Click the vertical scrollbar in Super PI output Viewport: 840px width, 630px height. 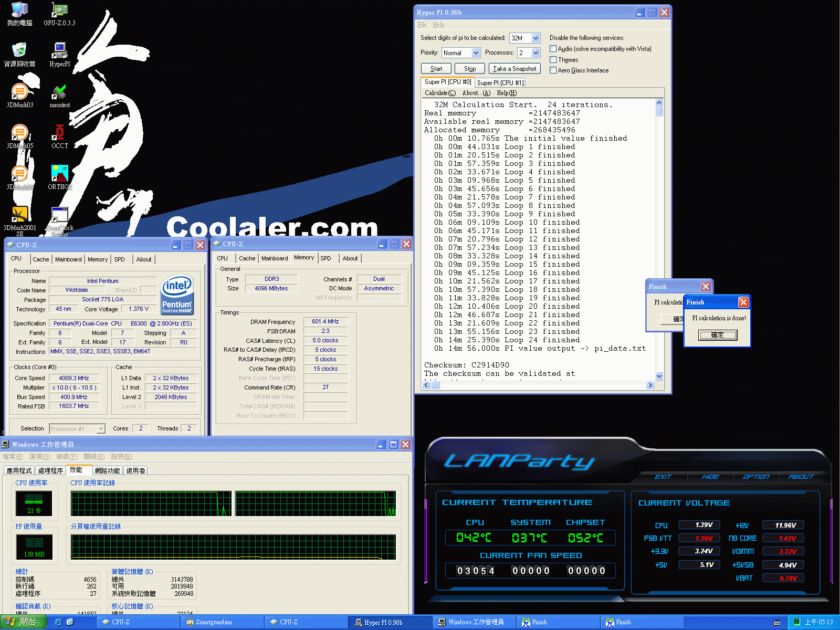pos(659,239)
